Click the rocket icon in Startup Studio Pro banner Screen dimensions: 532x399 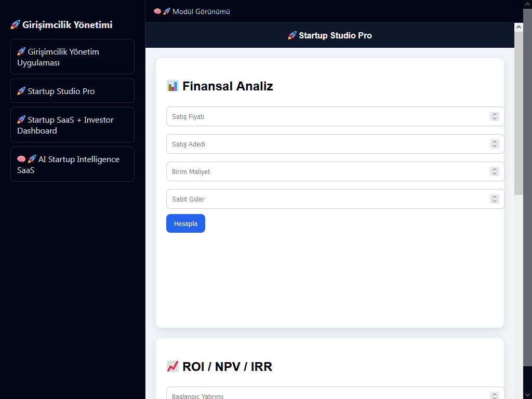click(292, 36)
